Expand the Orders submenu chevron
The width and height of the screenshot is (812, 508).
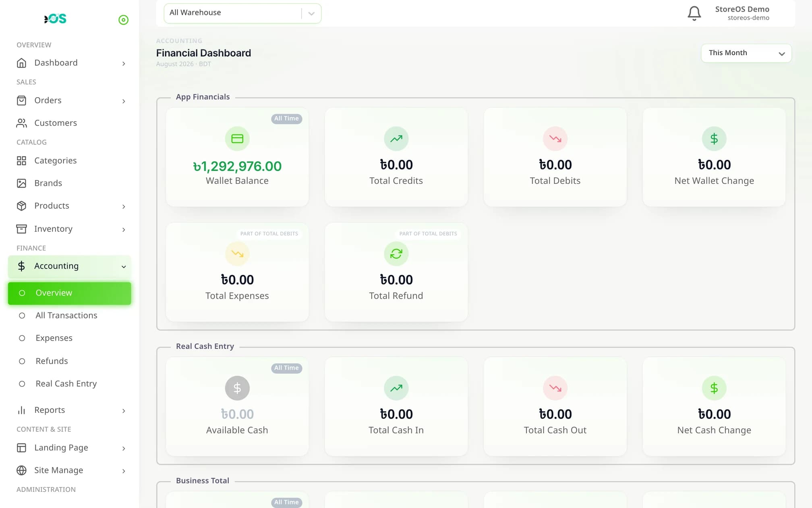point(124,101)
